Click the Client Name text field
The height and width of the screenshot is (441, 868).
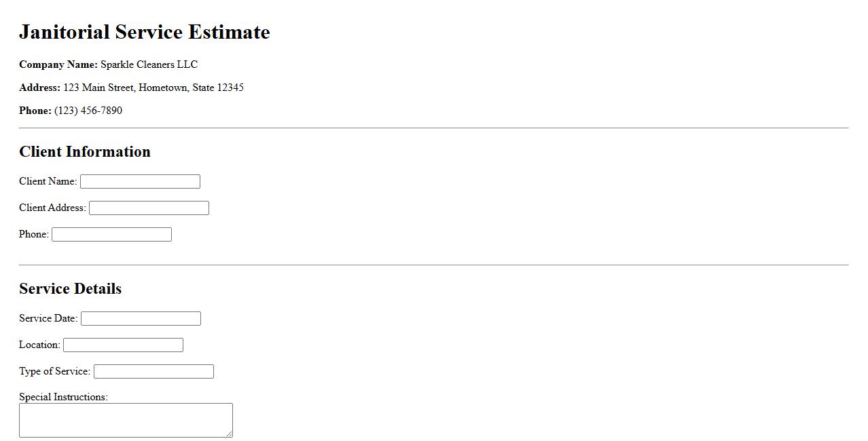(x=140, y=181)
